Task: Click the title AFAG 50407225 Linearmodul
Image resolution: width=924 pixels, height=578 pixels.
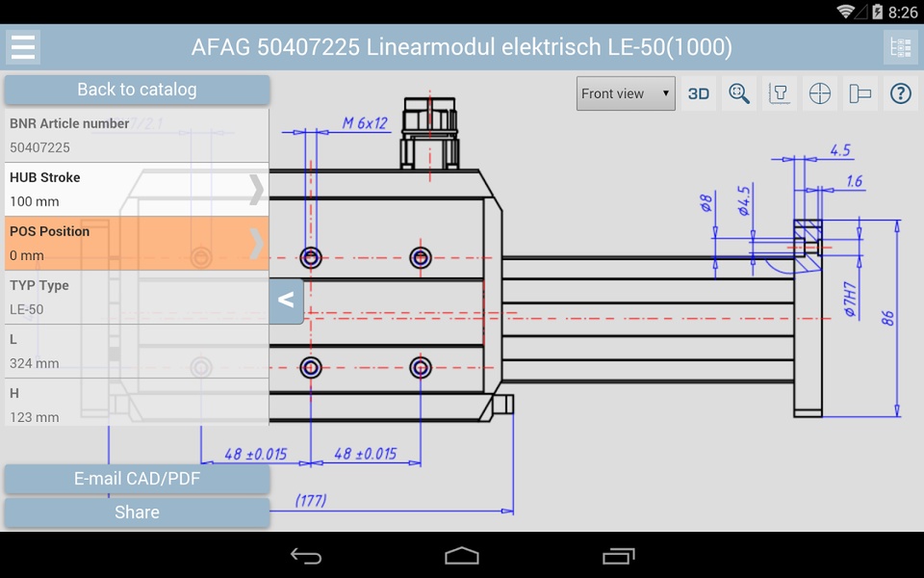Action: [461, 46]
